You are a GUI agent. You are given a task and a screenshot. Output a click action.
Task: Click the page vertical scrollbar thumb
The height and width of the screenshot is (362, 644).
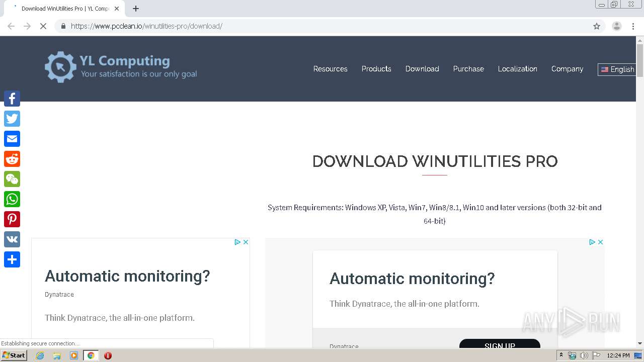tap(640, 60)
